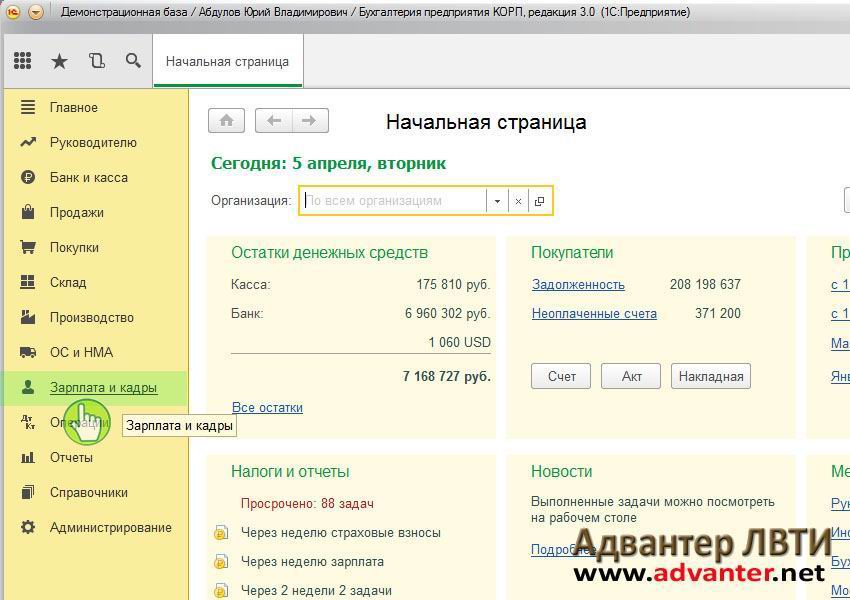850x600 pixels.
Task: Click the Отчеты bar chart icon
Action: coord(28,457)
